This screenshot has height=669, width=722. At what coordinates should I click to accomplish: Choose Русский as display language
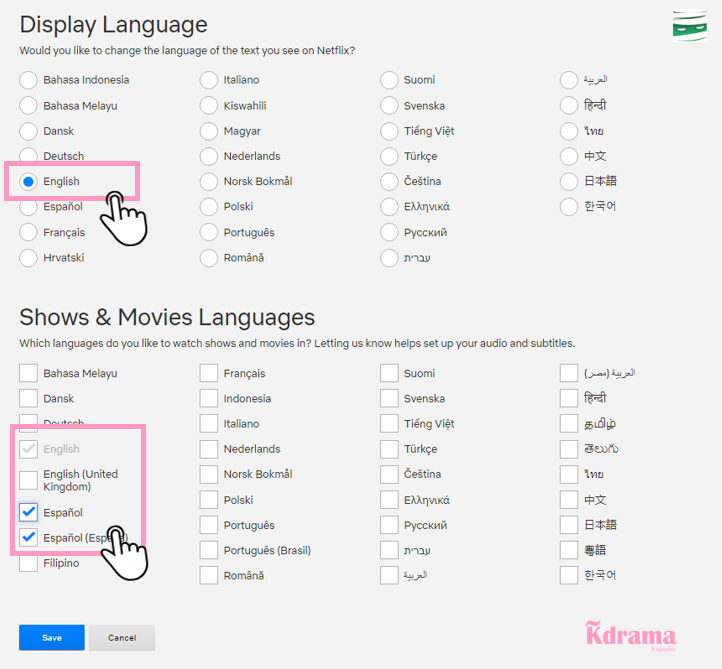point(389,232)
